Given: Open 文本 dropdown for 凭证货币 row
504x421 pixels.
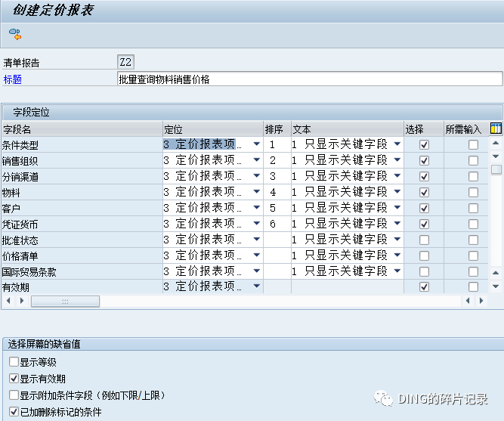Looking at the screenshot, I should point(397,223).
